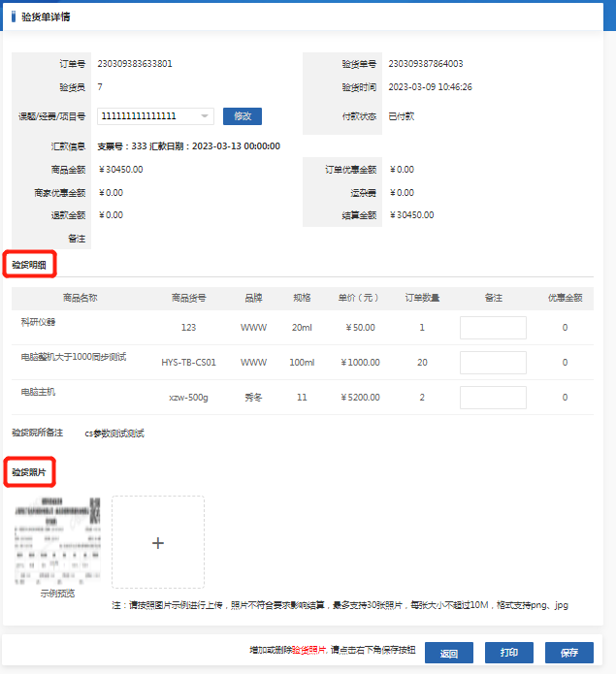Image resolution: width=616 pixels, height=675 pixels.
Task: Click the 保存 button
Action: coord(568,653)
